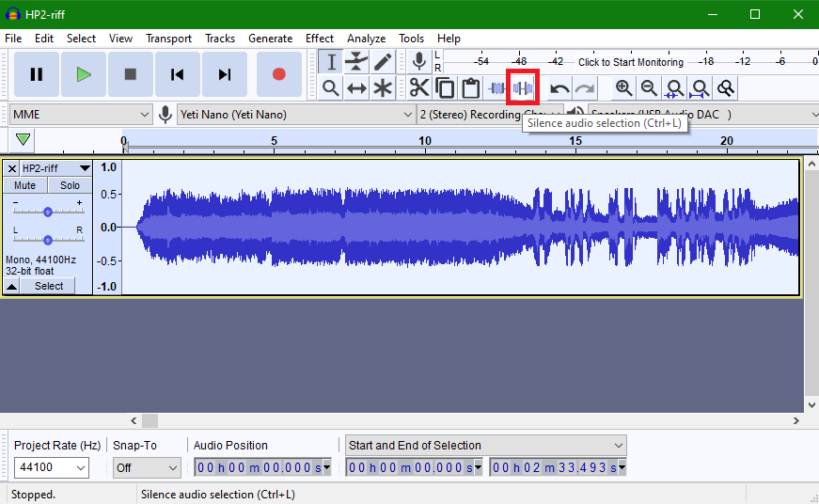The image size is (819, 504).
Task: Open the File menu
Action: point(13,39)
